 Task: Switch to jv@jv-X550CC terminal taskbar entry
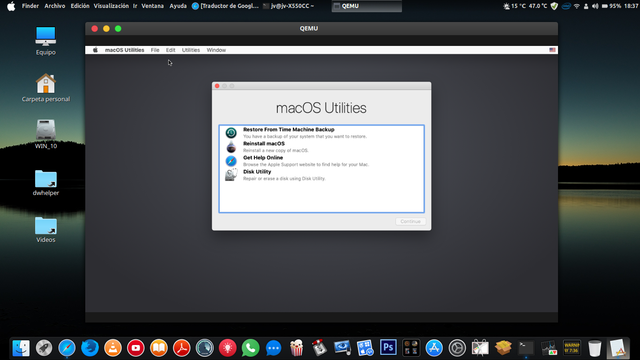(289, 6)
